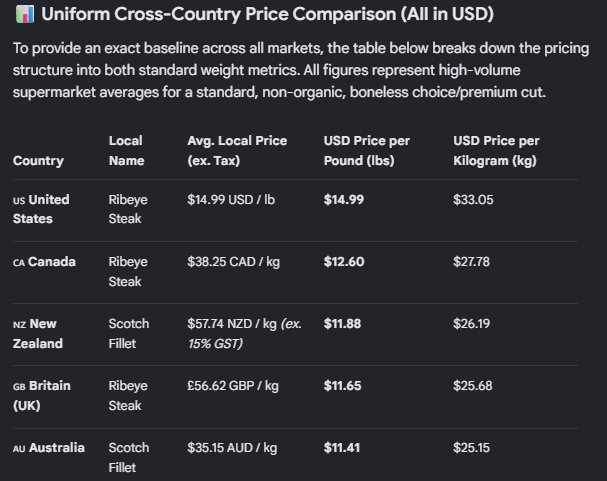Viewport: 607px width, 481px height.
Task: Click the New Zealand country cell
Action: click(38, 334)
